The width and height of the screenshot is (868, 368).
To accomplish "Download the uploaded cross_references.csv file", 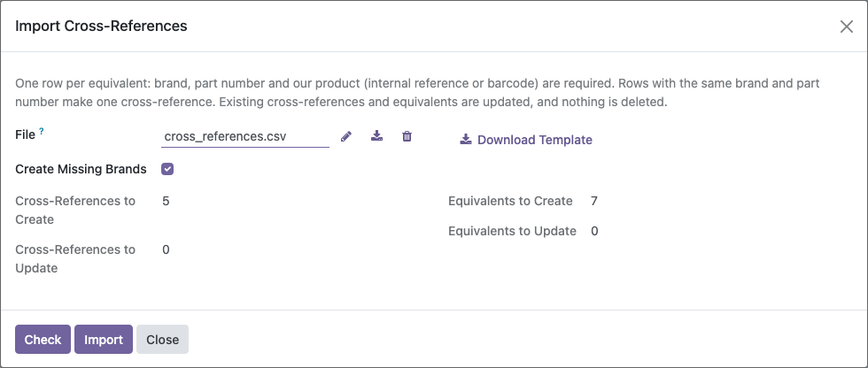I will (x=376, y=136).
